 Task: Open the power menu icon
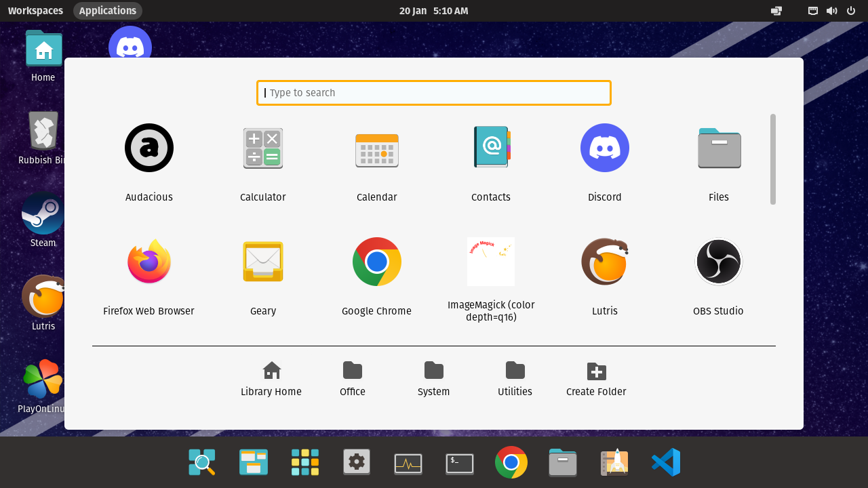point(851,11)
